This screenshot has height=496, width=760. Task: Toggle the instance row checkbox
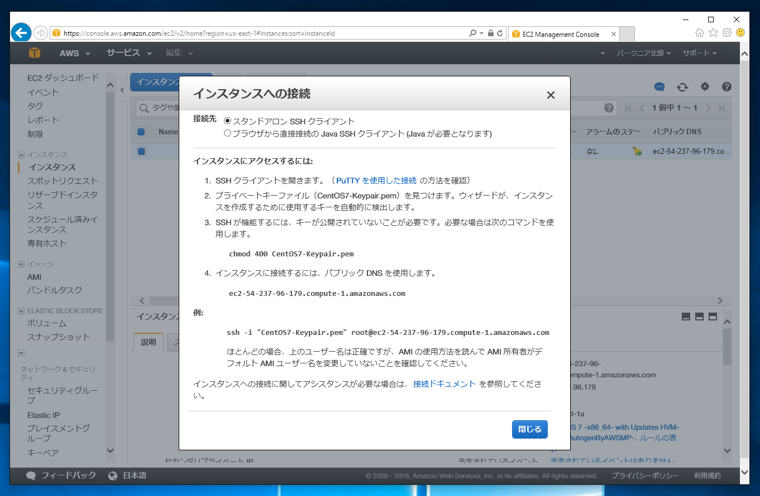(x=141, y=151)
